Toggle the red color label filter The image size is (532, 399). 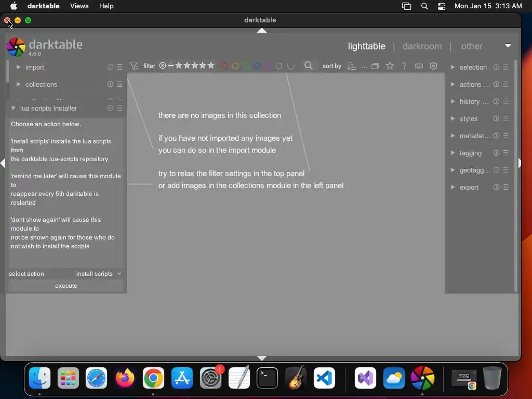tap(224, 66)
